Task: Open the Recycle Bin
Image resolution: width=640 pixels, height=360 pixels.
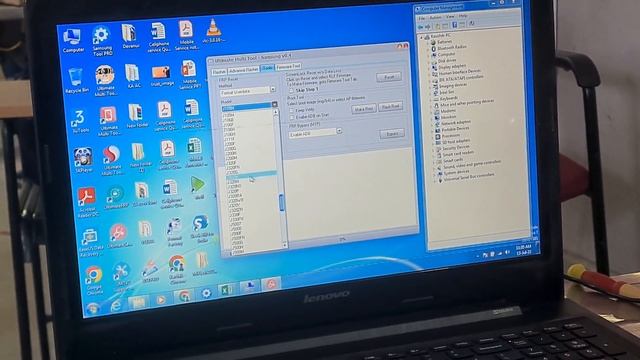Action: tap(76, 81)
